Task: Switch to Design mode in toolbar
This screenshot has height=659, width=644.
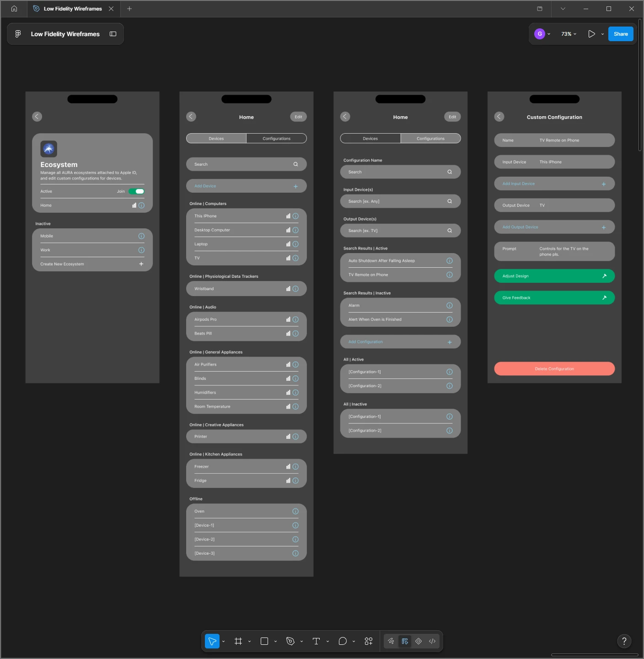Action: 405,641
